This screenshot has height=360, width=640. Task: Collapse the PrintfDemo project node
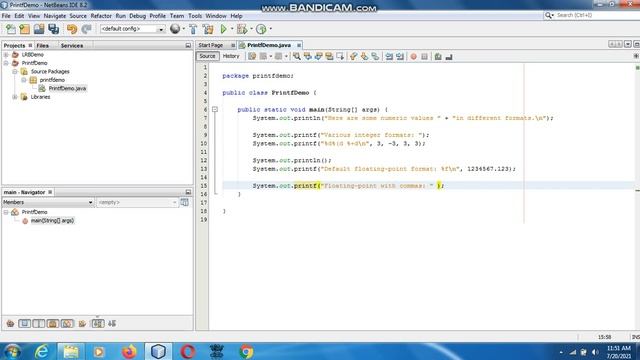tap(6, 63)
